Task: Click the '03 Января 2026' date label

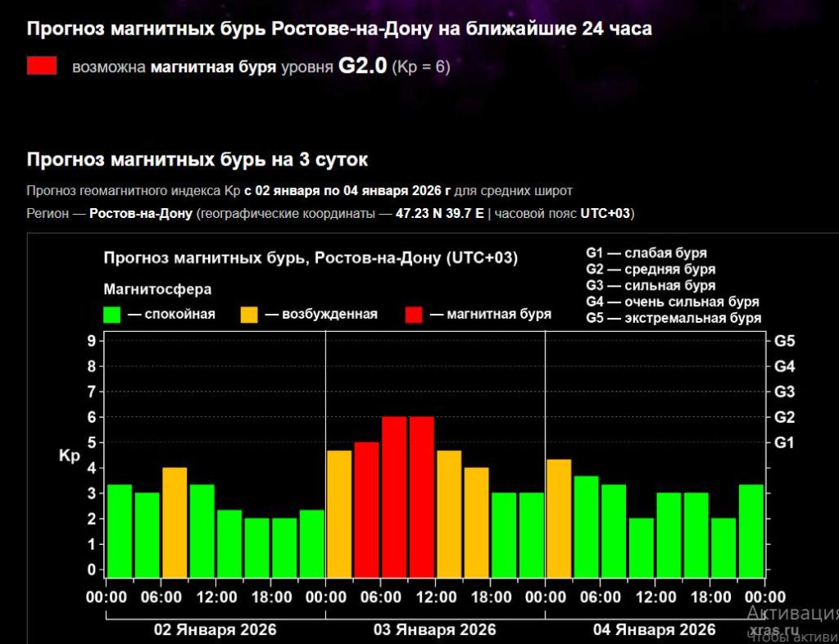Action: tap(435, 630)
